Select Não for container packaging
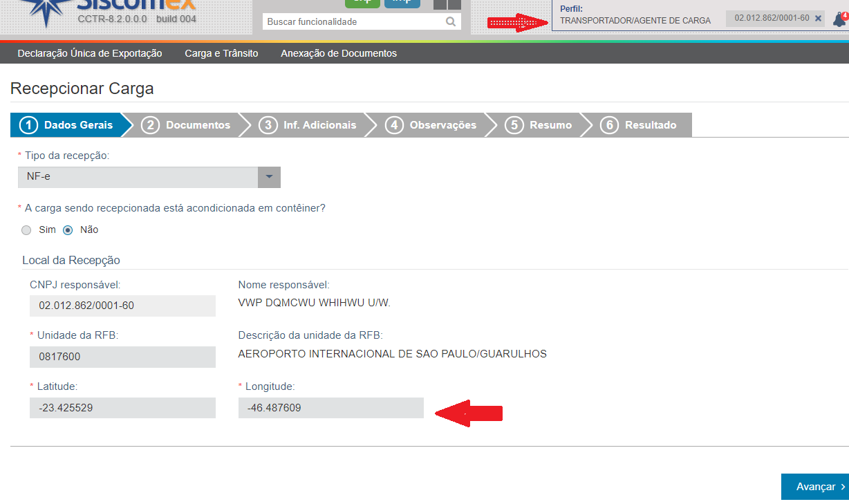This screenshot has height=504, width=849. click(68, 230)
